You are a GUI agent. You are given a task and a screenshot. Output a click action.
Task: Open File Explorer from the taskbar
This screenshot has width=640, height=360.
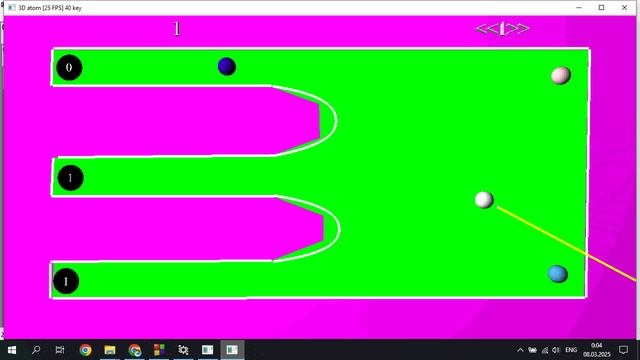coord(110,350)
